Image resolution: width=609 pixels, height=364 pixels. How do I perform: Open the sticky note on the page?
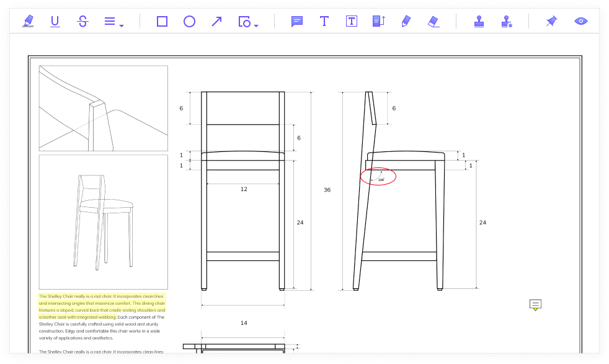click(536, 304)
